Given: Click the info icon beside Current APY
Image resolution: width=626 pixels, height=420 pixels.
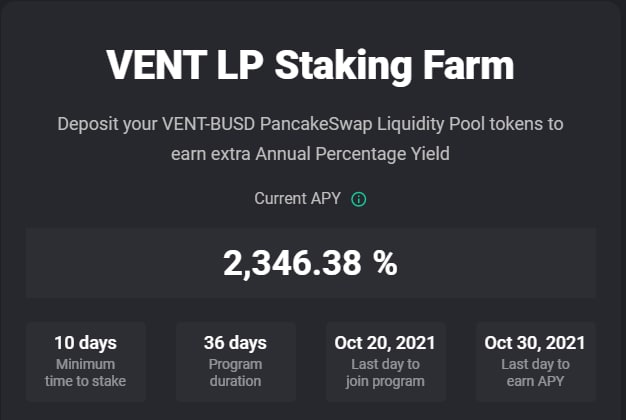Looking at the screenshot, I should pos(359,199).
